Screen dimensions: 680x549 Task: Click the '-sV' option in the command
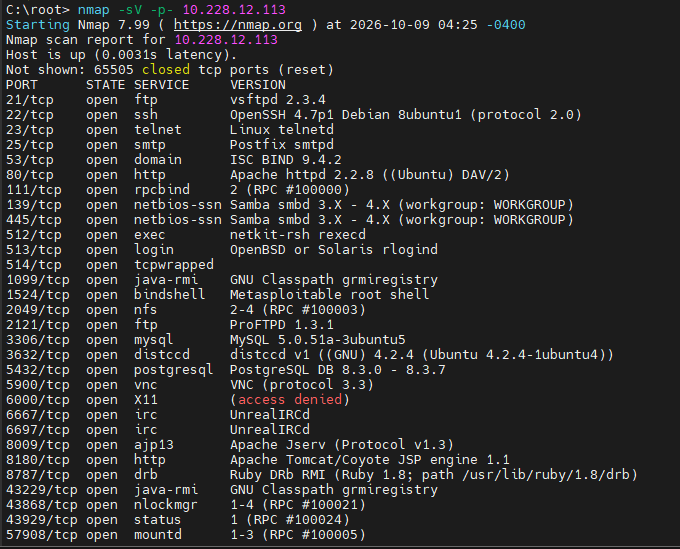tap(130, 10)
